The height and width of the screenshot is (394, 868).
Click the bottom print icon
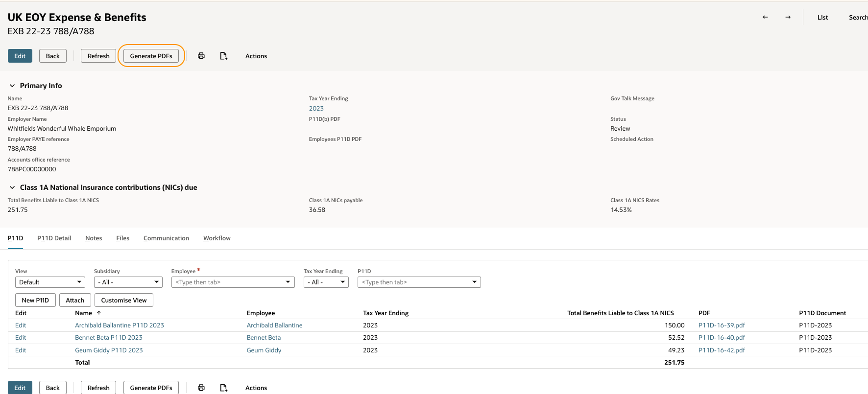pos(201,388)
